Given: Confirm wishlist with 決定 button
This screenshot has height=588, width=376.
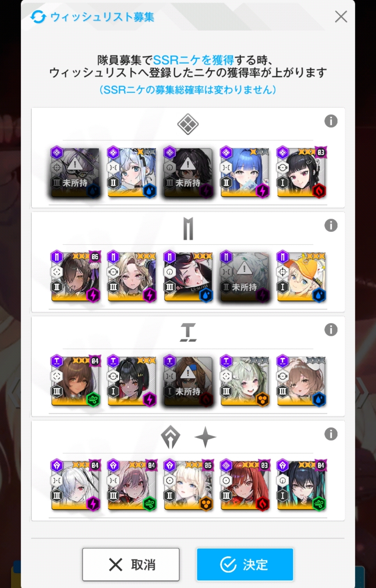Looking at the screenshot, I should pyautogui.click(x=245, y=564).
